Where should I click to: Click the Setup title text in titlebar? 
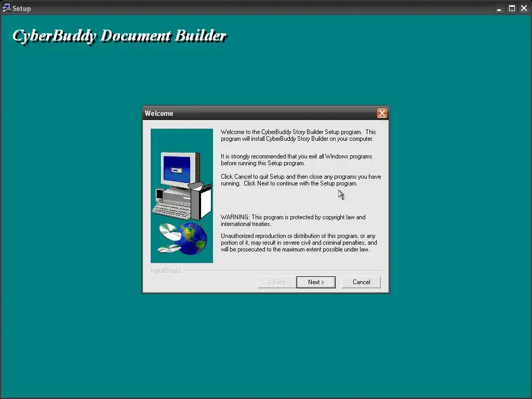coord(22,8)
